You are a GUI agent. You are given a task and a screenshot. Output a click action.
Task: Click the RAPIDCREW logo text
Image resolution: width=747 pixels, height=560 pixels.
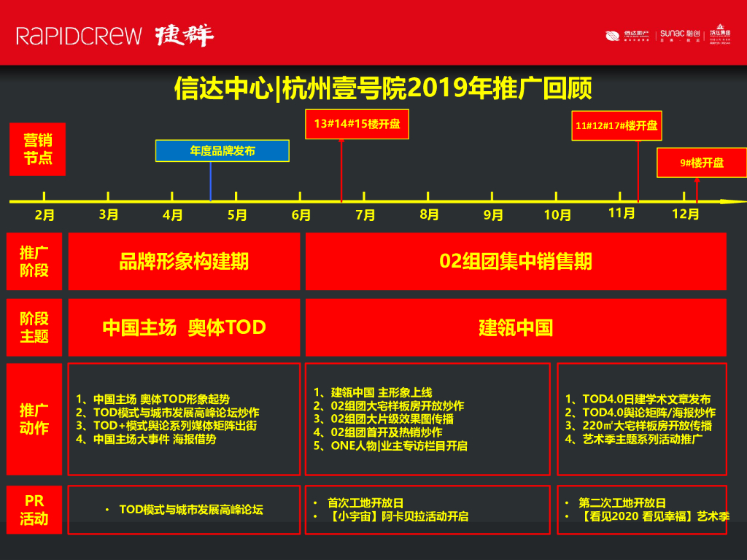[79, 36]
